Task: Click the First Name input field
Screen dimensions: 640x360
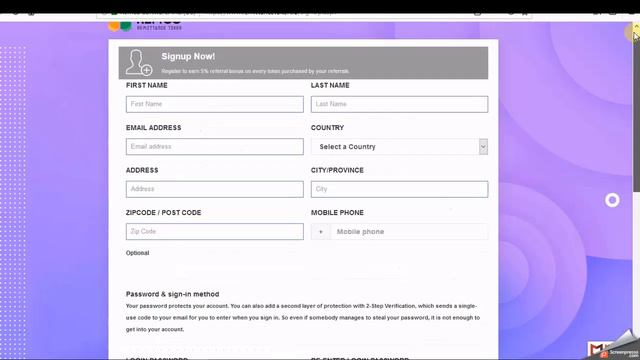Action: click(215, 104)
